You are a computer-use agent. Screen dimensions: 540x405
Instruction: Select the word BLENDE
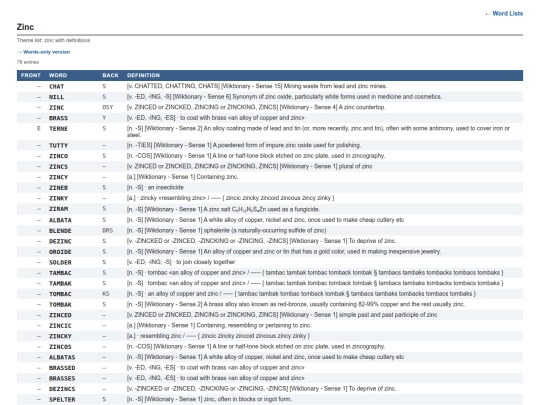coord(60,231)
